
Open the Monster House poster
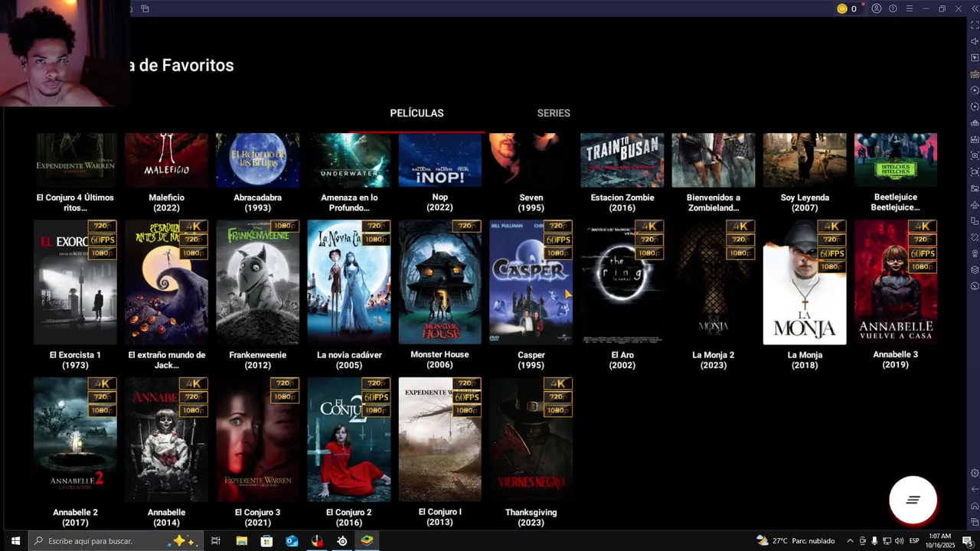440,282
